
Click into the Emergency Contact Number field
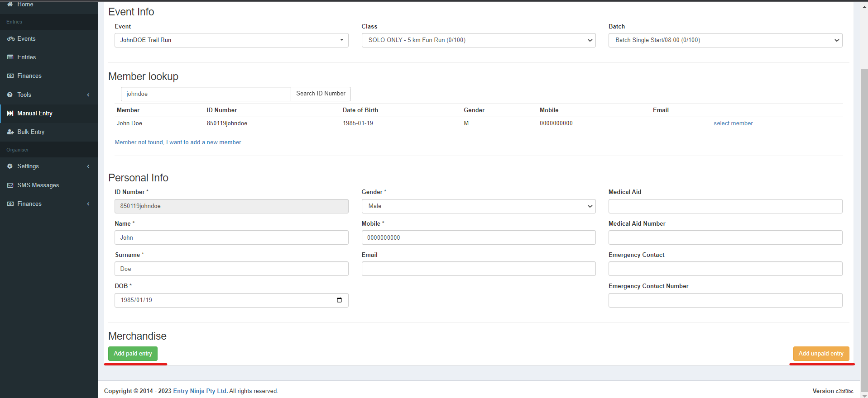pos(725,300)
